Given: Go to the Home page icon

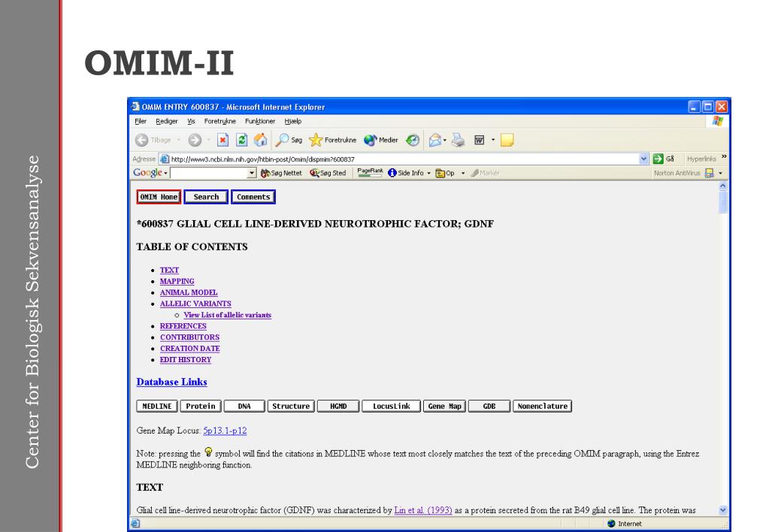Looking at the screenshot, I should tap(260, 141).
